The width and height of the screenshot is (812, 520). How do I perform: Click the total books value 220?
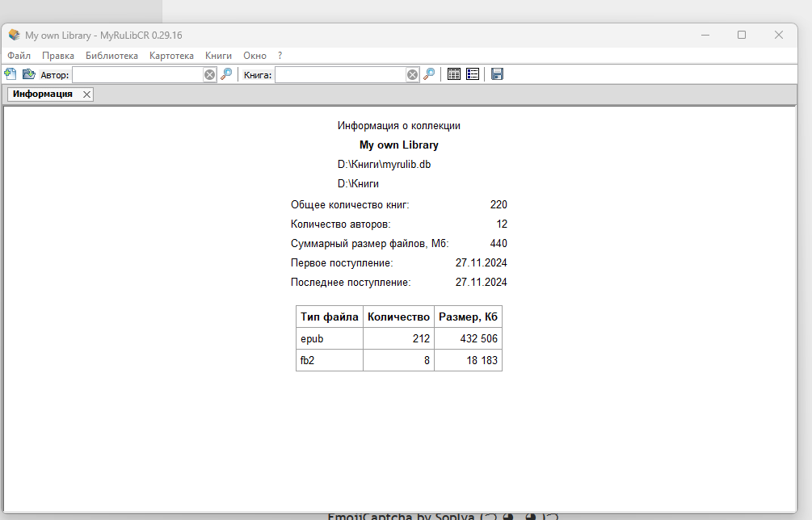(x=499, y=205)
